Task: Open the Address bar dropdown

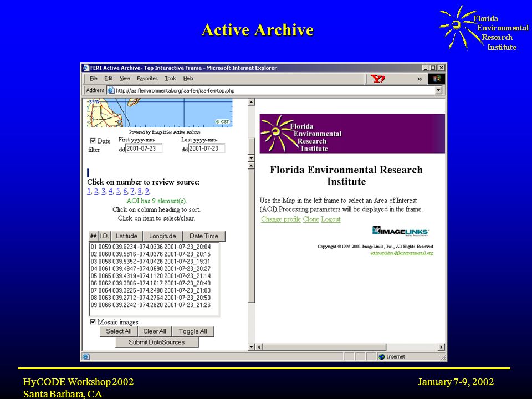Action: (x=439, y=90)
